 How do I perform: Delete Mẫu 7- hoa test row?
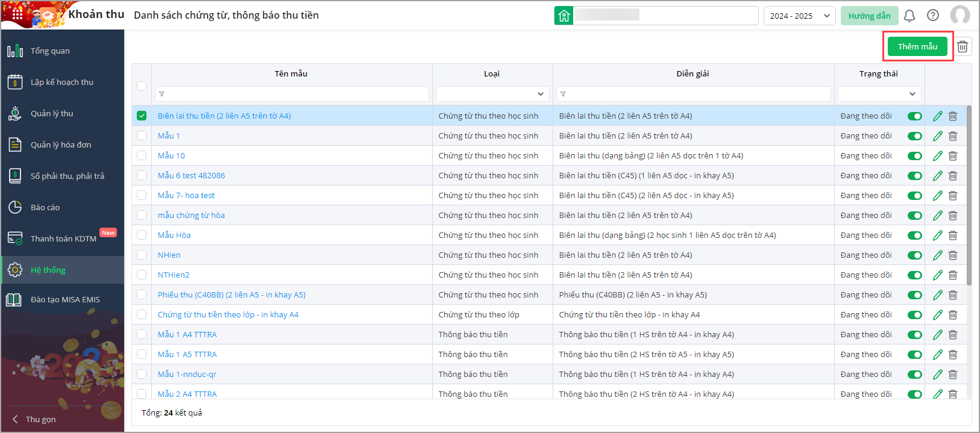(x=953, y=196)
